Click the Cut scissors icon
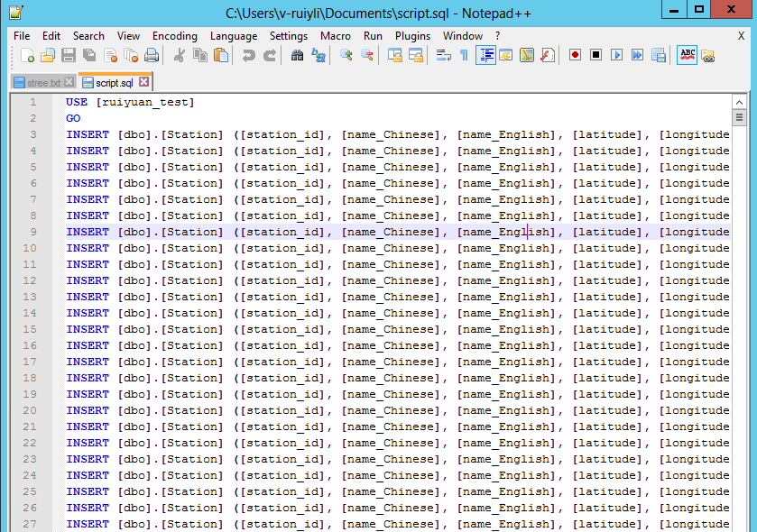Image resolution: width=757 pixels, height=532 pixels. pos(179,56)
